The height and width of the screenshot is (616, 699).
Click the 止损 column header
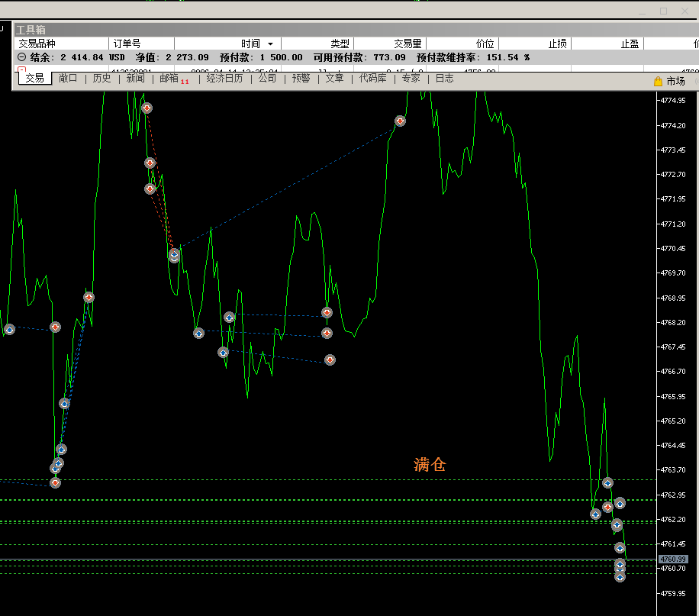(557, 44)
